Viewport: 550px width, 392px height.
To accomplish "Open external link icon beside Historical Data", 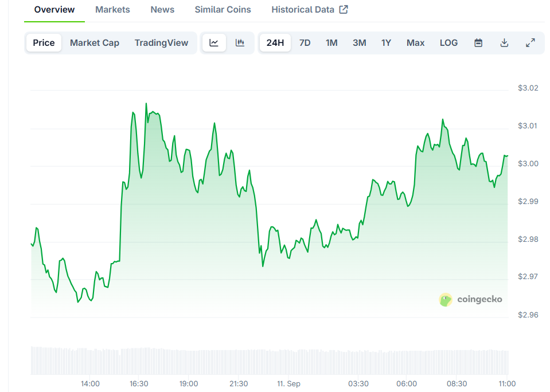I will coord(344,10).
